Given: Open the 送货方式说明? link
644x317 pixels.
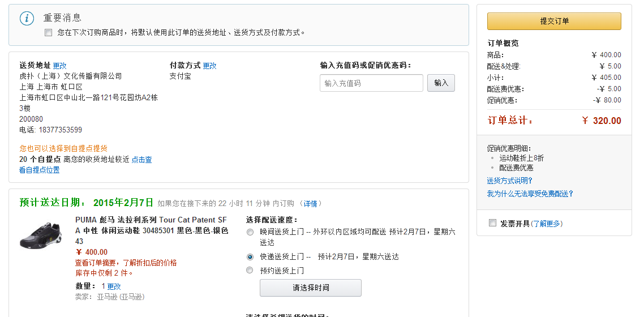Looking at the screenshot, I should point(510,181).
